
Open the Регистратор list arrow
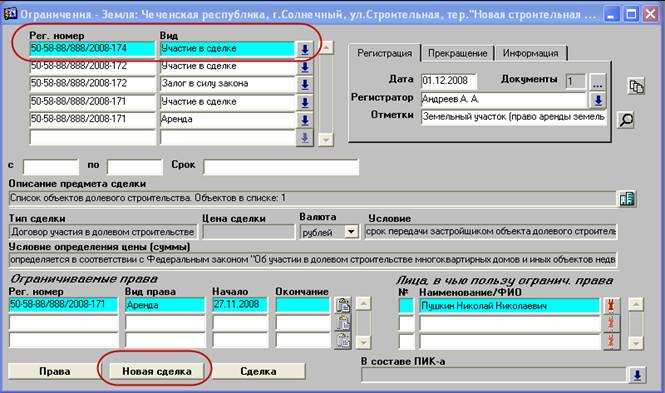(598, 100)
